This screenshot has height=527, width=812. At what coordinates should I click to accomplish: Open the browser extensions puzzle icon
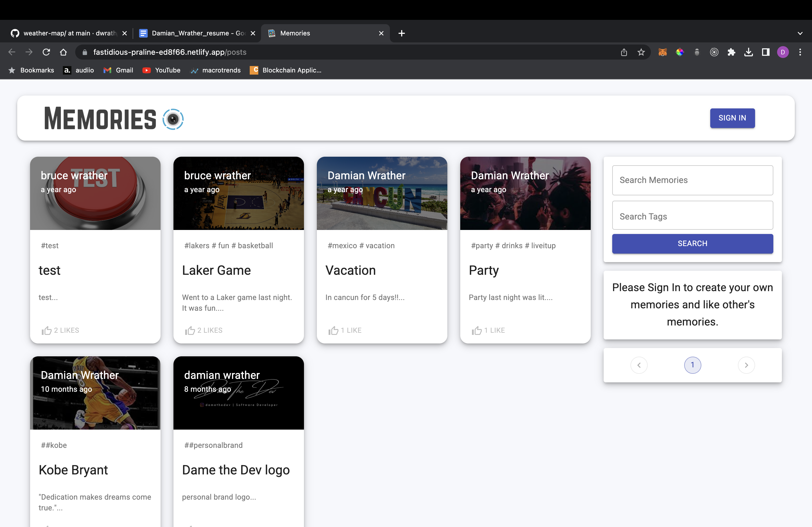pyautogui.click(x=731, y=52)
